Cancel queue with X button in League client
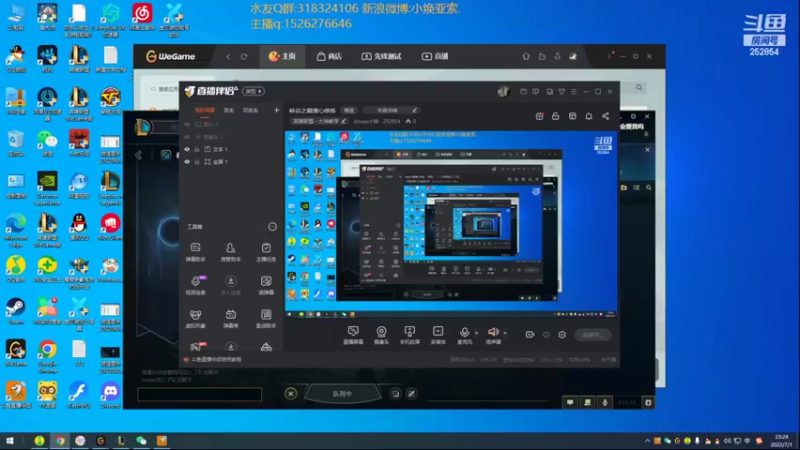 [x=291, y=393]
